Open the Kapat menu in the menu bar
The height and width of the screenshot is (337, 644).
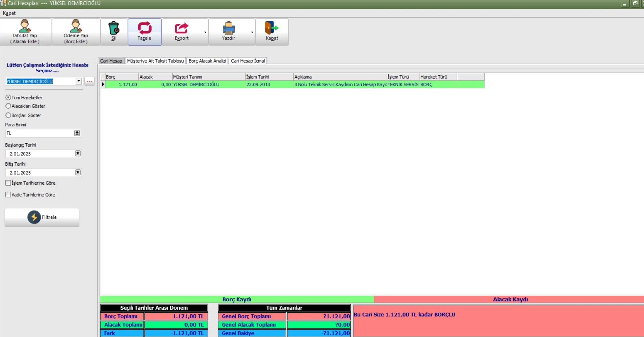coord(9,13)
